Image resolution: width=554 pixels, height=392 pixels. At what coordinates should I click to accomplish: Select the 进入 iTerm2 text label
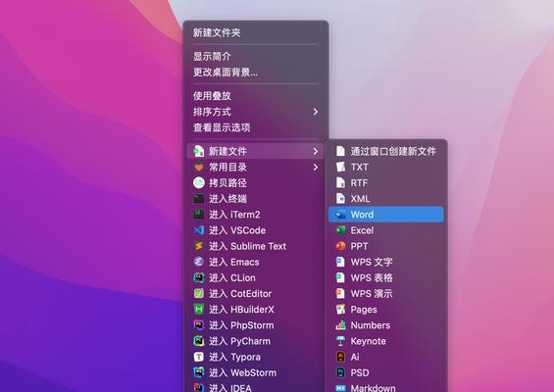[234, 215]
